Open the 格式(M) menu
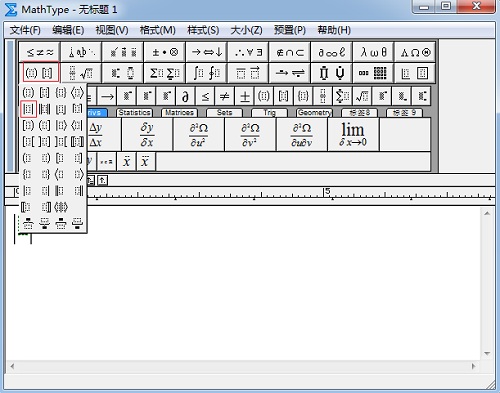This screenshot has width=500, height=393. coord(157,30)
